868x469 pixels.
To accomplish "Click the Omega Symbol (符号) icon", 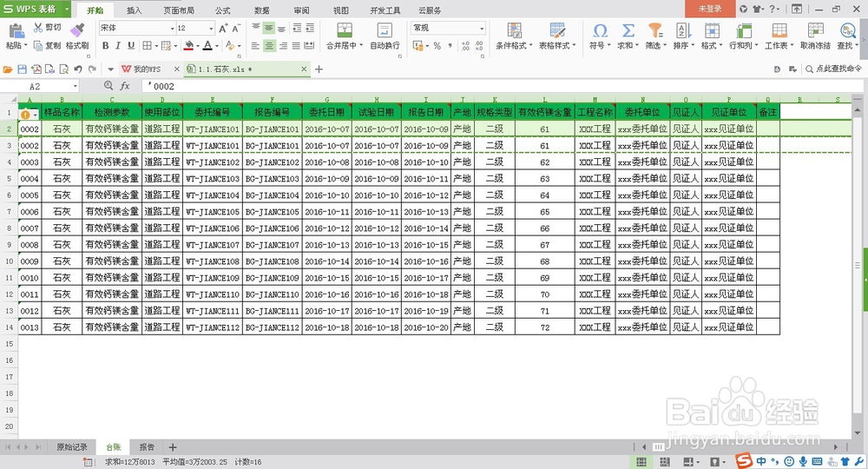I will pos(600,30).
